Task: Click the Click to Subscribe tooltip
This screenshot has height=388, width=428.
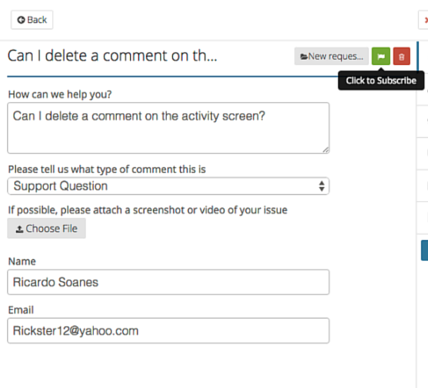Action: [381, 80]
